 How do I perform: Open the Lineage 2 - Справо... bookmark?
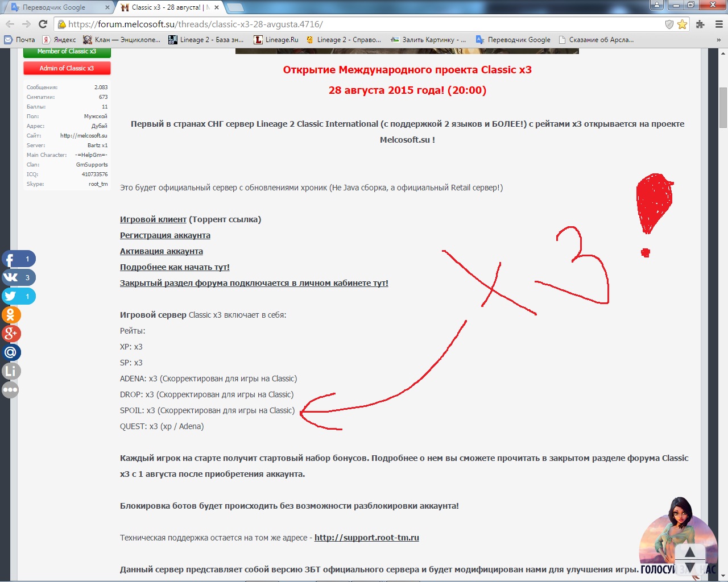point(344,40)
